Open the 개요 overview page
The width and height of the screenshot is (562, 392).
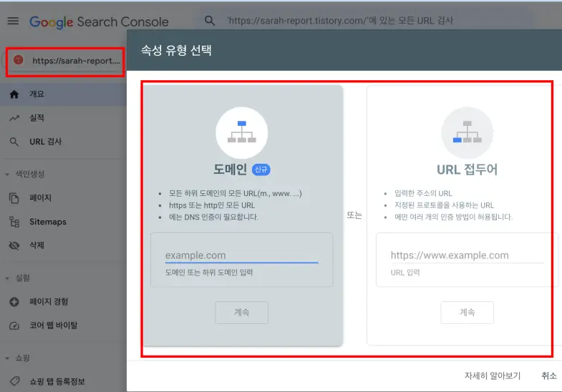coord(63,94)
